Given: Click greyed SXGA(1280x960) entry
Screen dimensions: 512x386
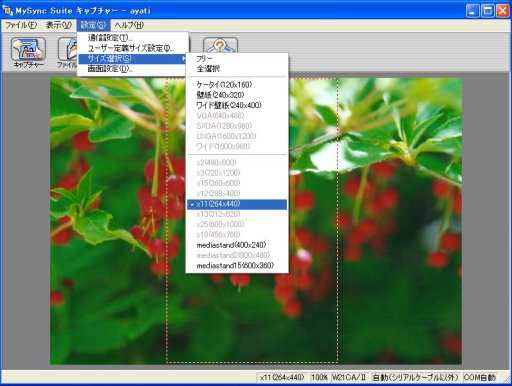Looking at the screenshot, I should coord(237,126).
